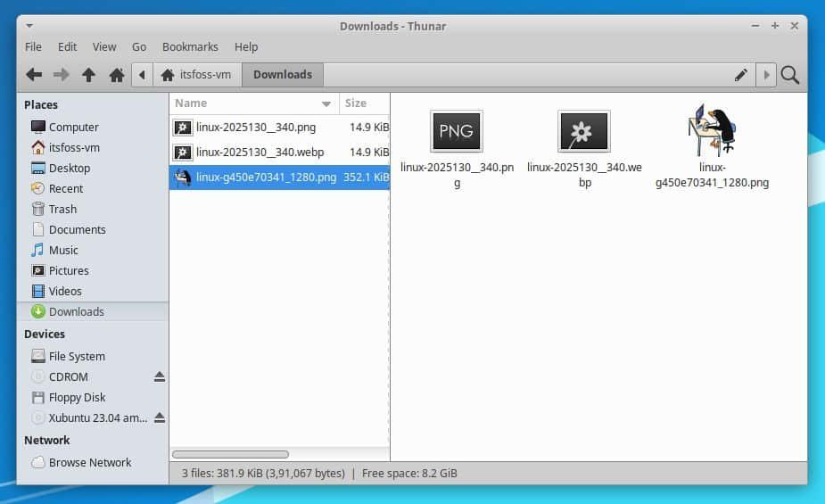Select the Trash sidebar entry

pyautogui.click(x=62, y=209)
